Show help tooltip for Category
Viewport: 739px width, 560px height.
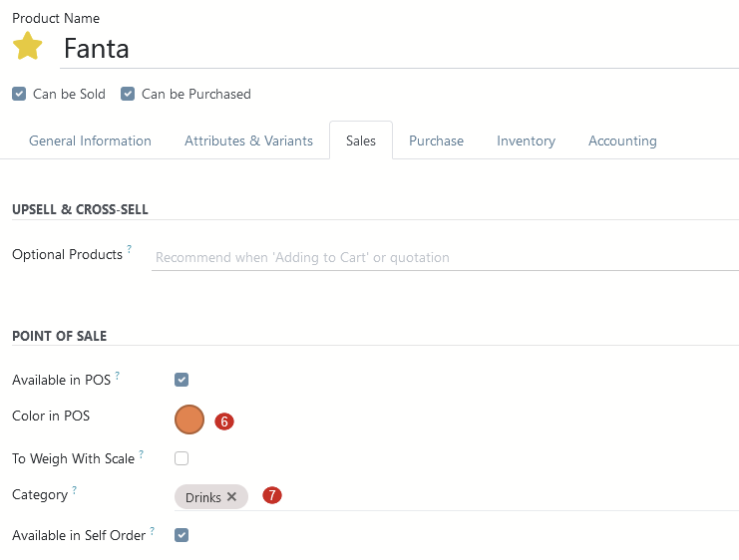pos(75,490)
